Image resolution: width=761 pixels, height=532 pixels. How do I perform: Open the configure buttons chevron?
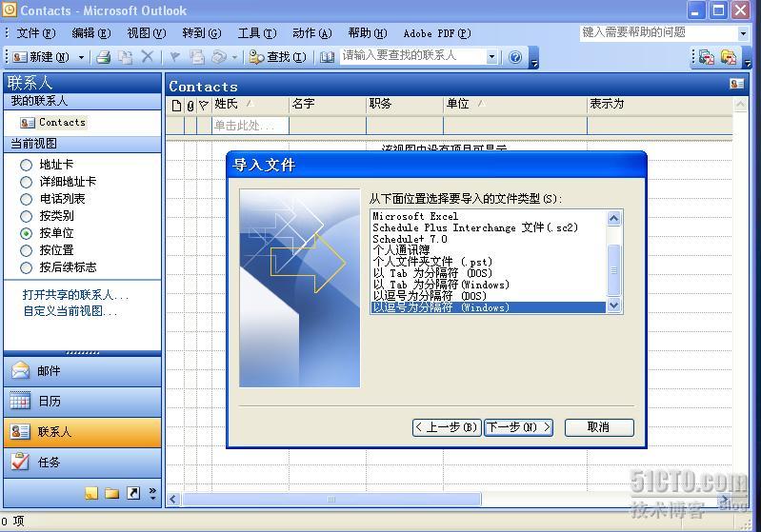click(x=152, y=493)
